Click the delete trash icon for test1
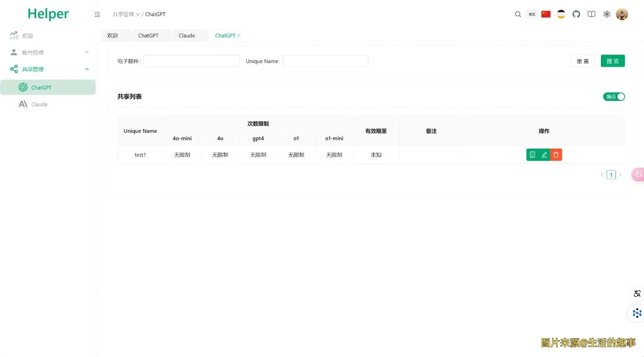Image resolution: width=644 pixels, height=357 pixels. [x=556, y=155]
